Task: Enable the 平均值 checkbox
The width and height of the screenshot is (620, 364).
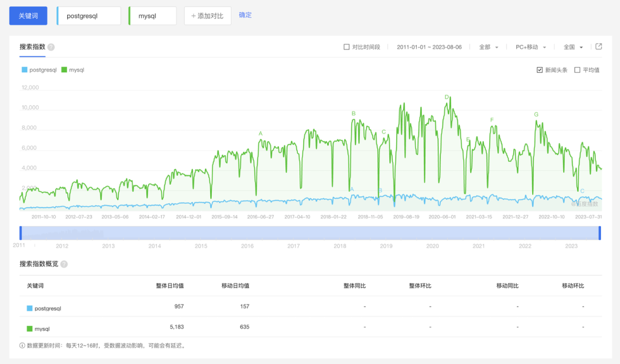Action: pos(578,70)
